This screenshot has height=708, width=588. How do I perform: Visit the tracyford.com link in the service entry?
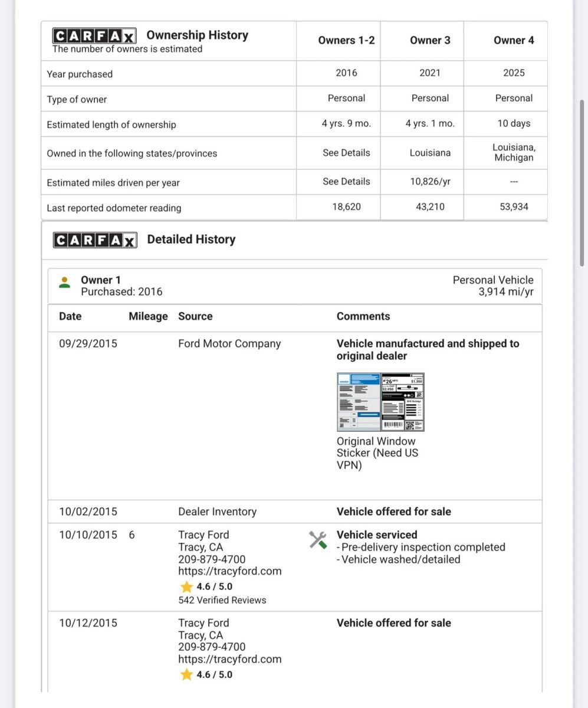tap(229, 571)
